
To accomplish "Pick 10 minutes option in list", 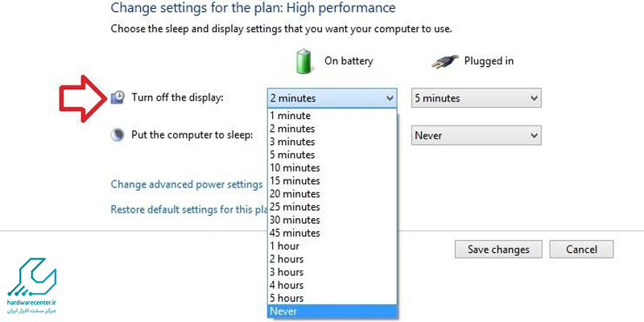I will (332, 168).
